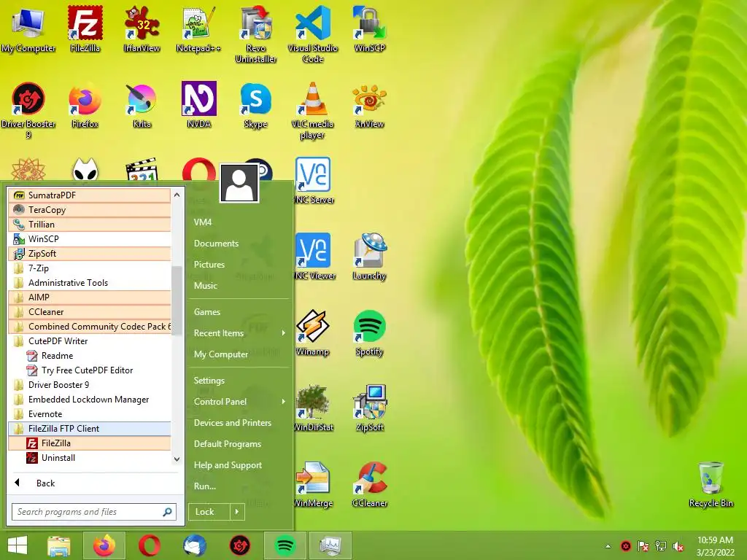Show hidden system tray icons
The width and height of the screenshot is (747, 560).
(x=608, y=546)
